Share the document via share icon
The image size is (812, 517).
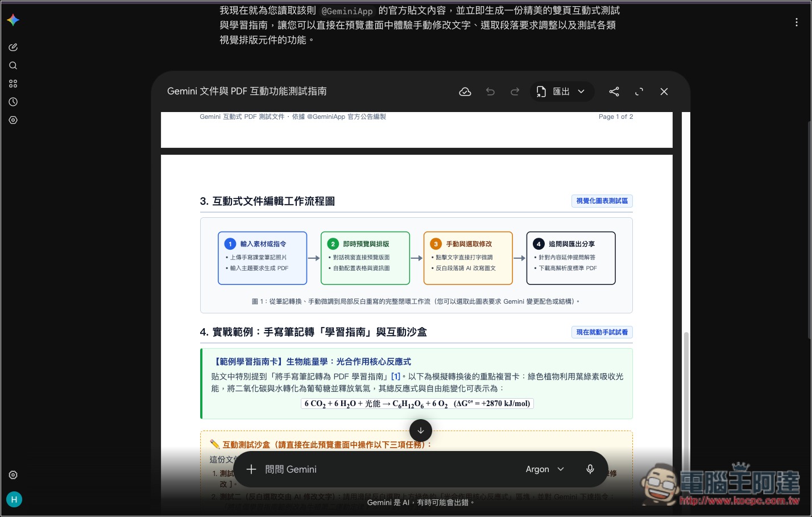[x=614, y=92]
